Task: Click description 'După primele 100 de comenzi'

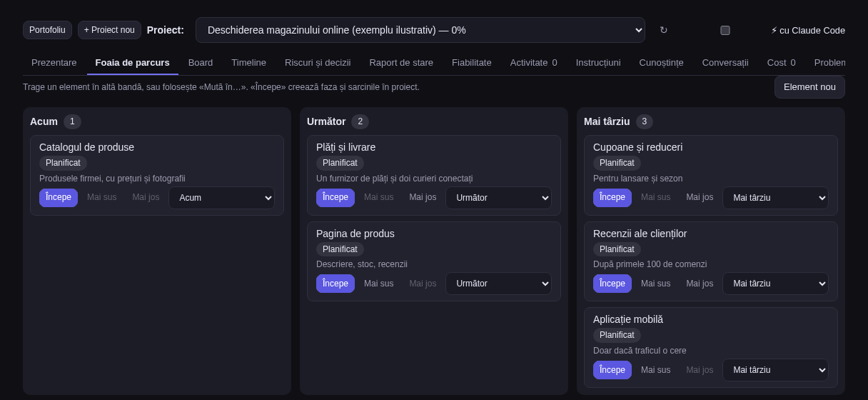Action: click(x=650, y=264)
